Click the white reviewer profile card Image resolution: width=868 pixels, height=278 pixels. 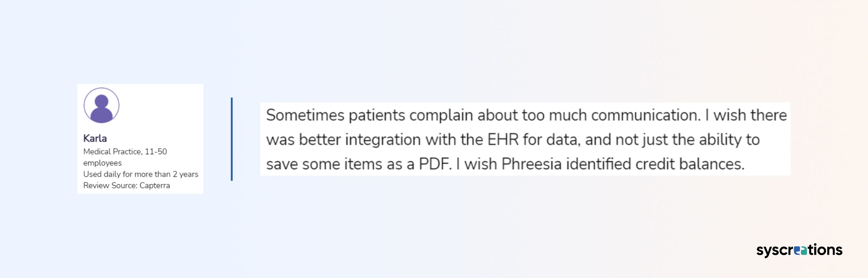click(140, 139)
